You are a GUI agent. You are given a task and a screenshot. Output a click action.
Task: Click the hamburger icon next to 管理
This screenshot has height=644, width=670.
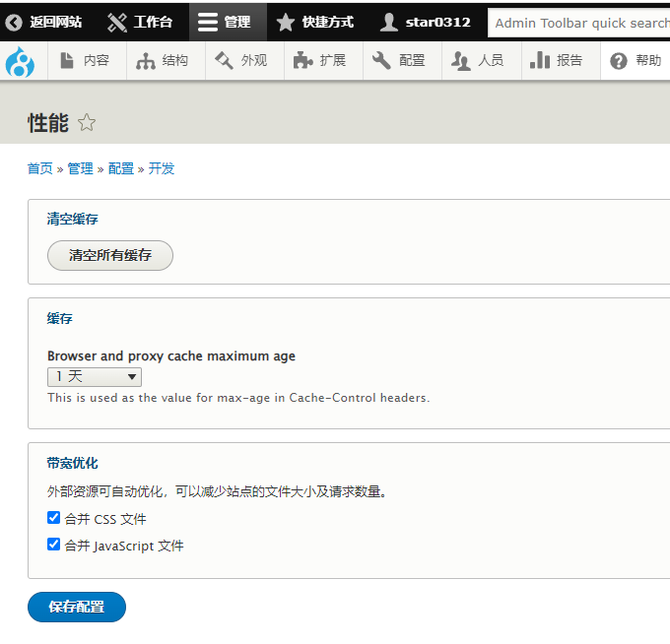[208, 23]
